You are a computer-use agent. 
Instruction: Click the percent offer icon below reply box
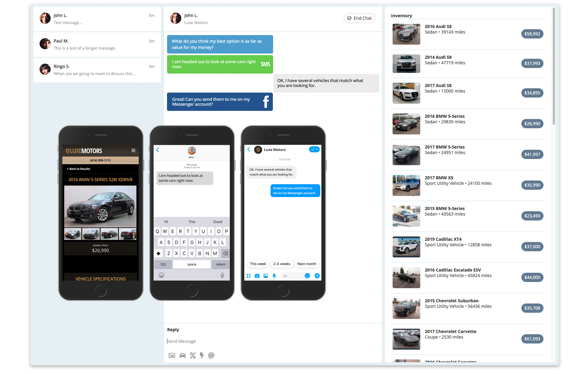pyautogui.click(x=193, y=355)
